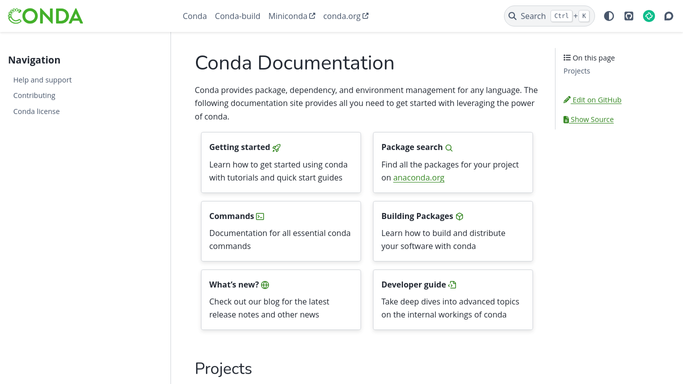
Task: Open the Conda tab in header
Action: 194,16
